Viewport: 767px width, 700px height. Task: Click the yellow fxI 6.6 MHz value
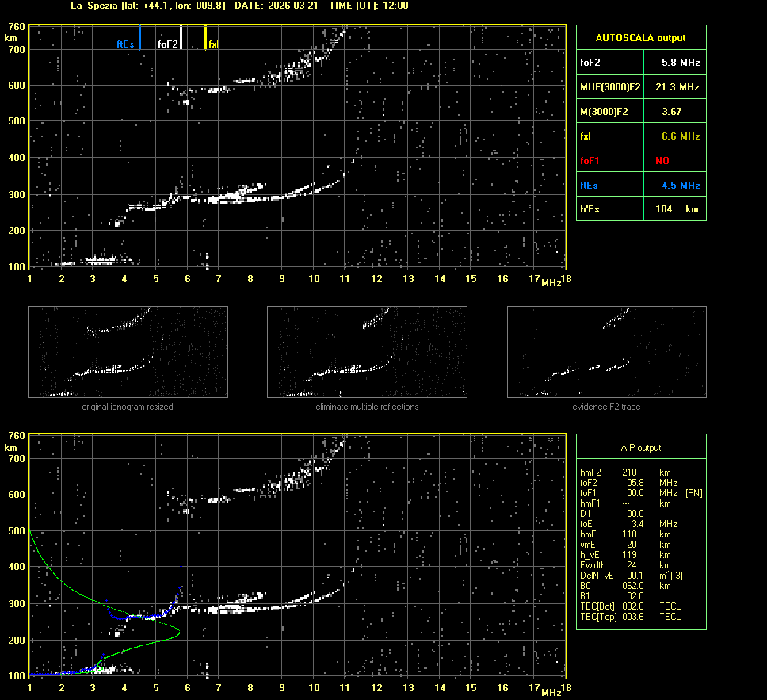click(680, 136)
